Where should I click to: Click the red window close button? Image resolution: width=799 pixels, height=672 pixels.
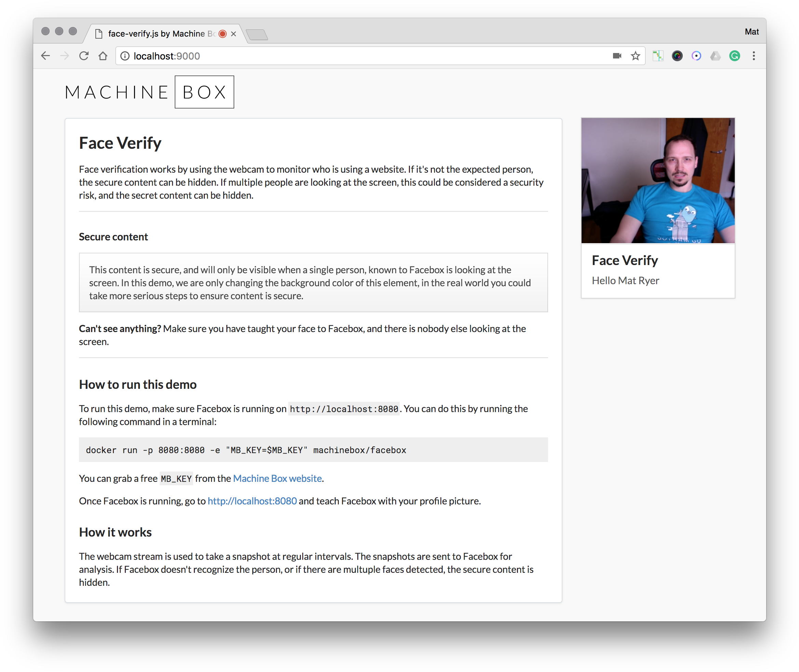[45, 31]
